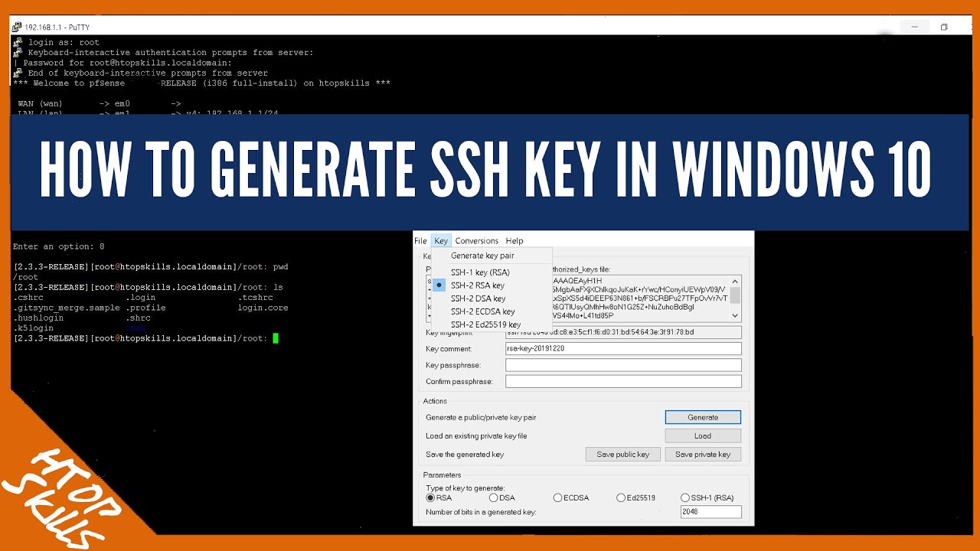The image size is (980, 551).
Task: Select the ECDSA key type radio button
Action: tap(558, 497)
